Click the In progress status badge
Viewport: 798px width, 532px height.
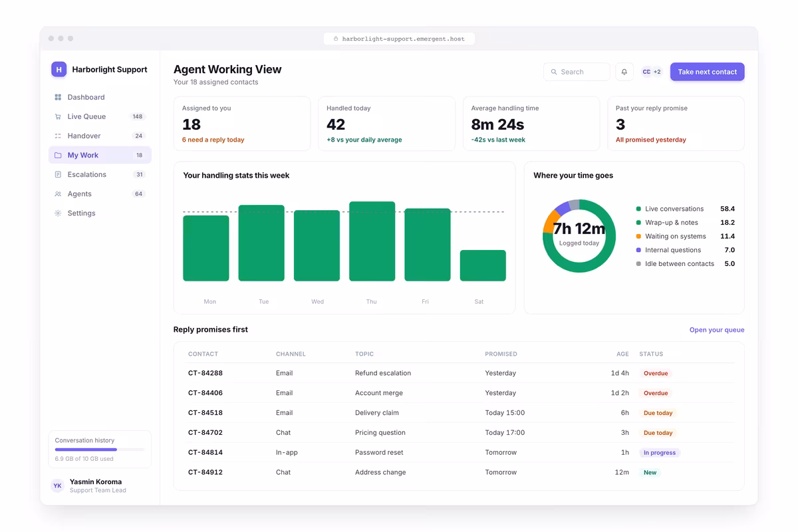(660, 453)
